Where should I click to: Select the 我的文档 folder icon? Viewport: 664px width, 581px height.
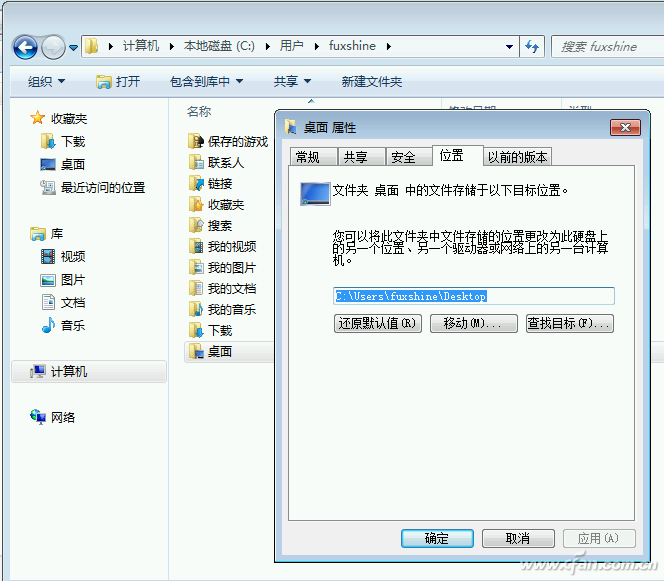click(196, 288)
